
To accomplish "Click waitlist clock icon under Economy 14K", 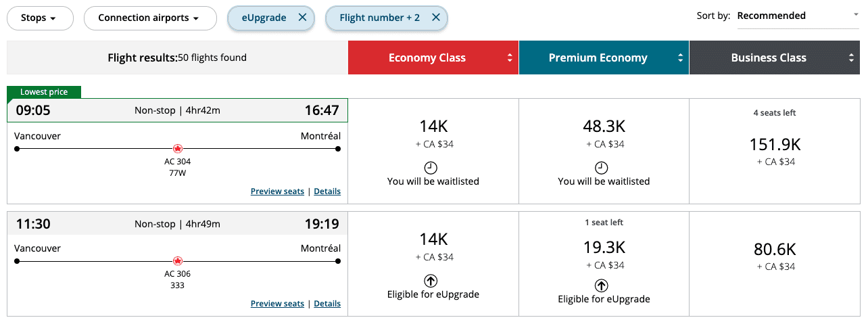I will pos(431,168).
